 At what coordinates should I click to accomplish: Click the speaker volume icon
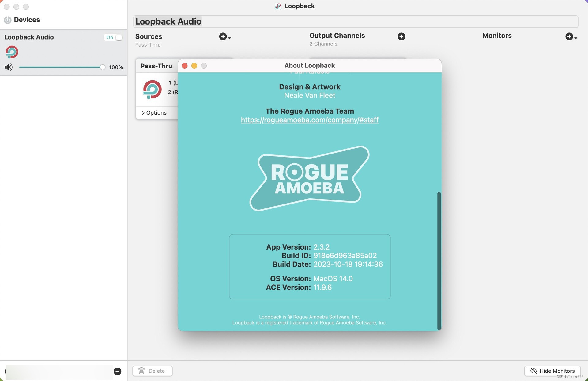(9, 67)
